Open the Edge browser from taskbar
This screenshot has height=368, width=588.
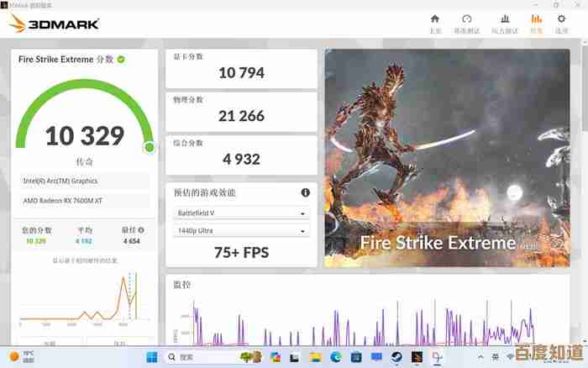336,357
